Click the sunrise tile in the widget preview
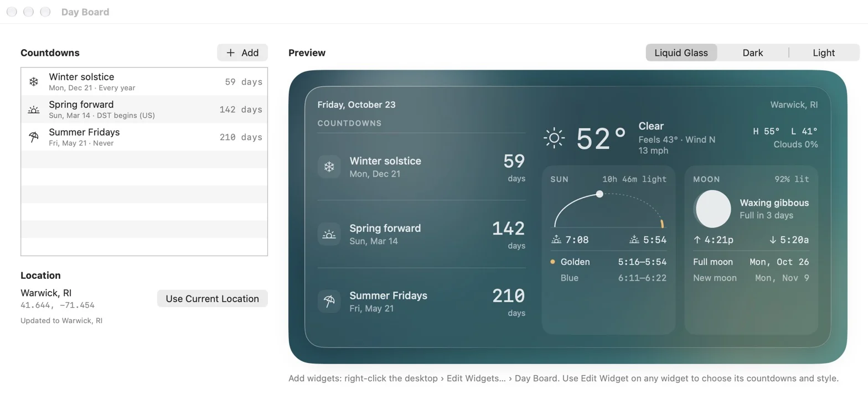The width and height of the screenshot is (868, 404). pos(329,234)
